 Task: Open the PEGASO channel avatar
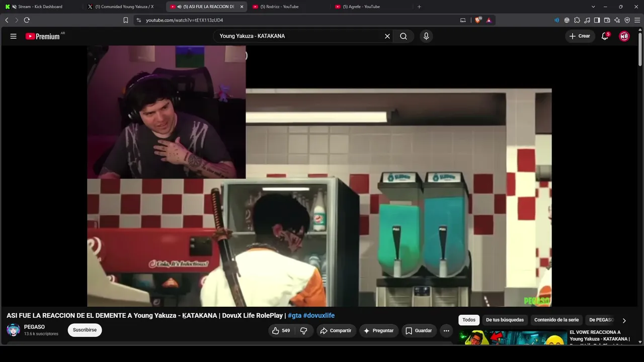(13, 330)
